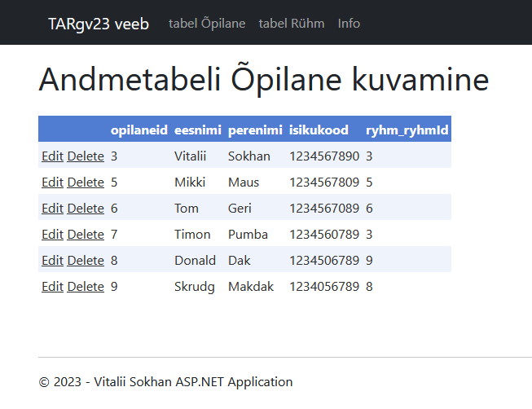Edit the Mikki Maus record
The width and height of the screenshot is (532, 409).
[53, 183]
